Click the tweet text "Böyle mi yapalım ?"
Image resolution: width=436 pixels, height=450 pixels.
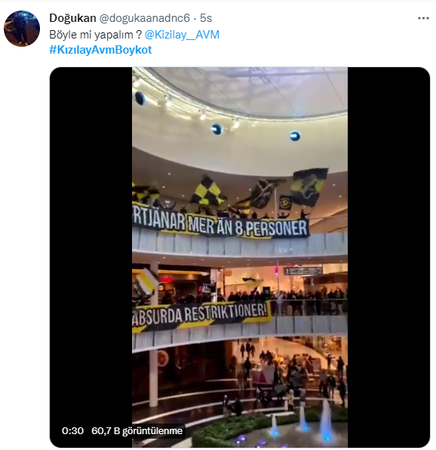click(x=96, y=35)
